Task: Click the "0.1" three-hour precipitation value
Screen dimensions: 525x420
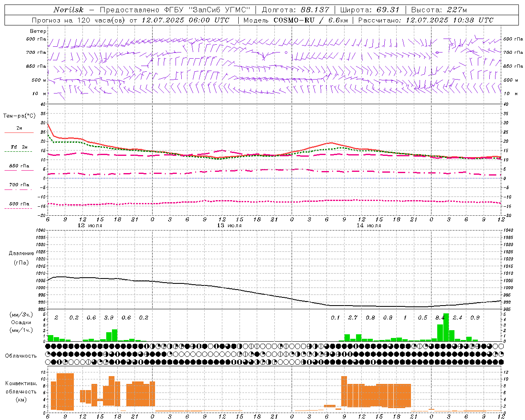Action: 336,317
